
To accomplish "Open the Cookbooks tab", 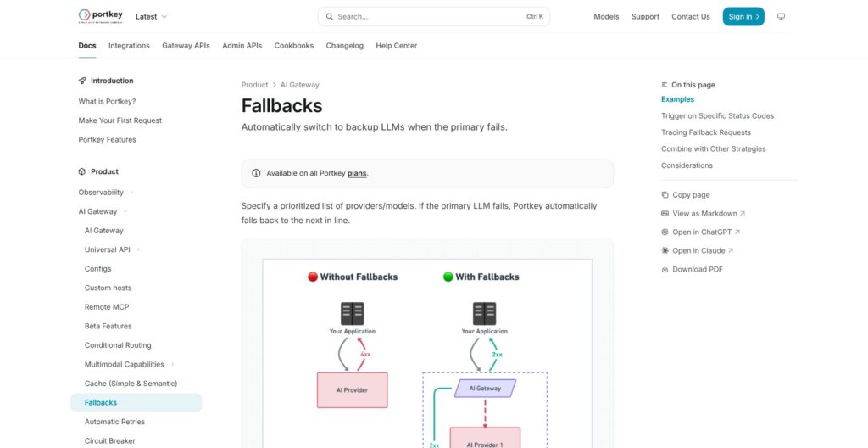I will pos(294,46).
